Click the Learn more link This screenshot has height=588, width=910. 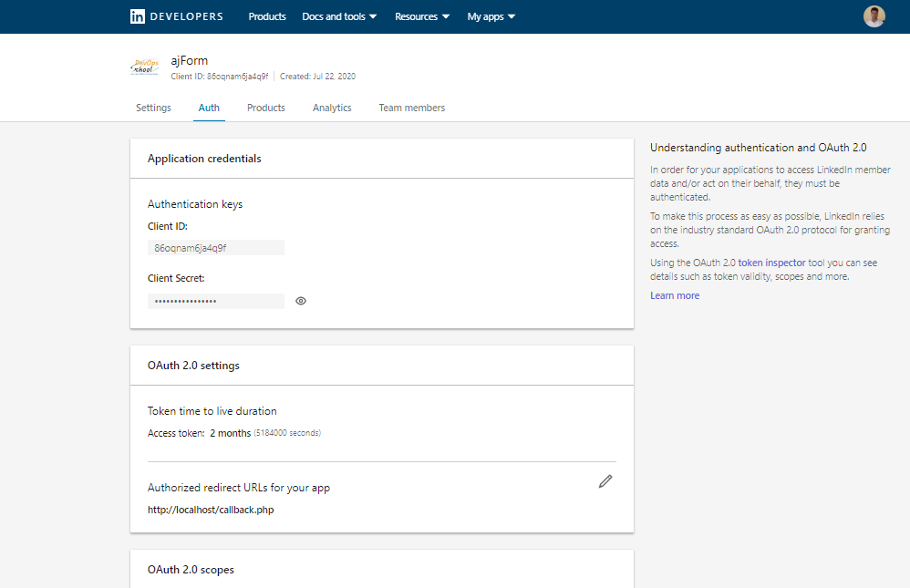(675, 295)
